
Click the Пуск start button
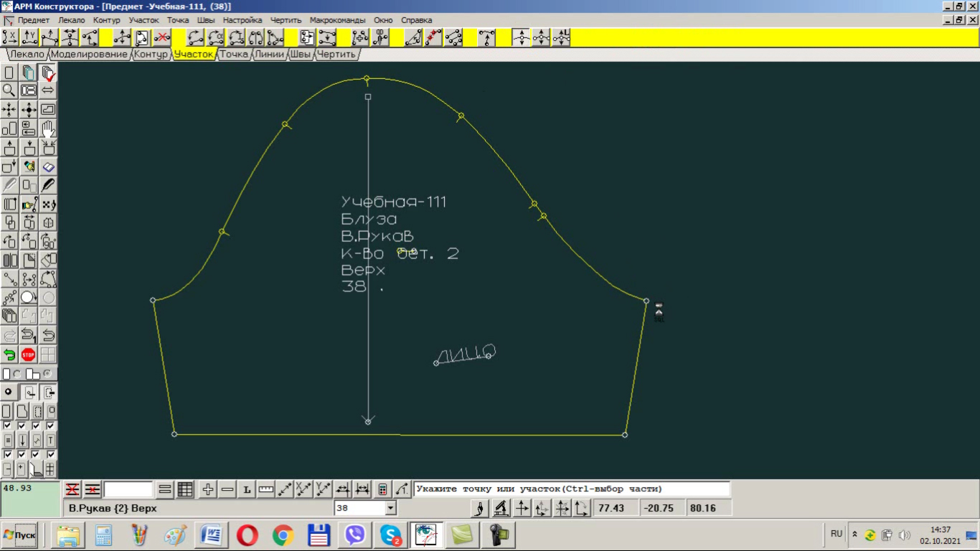(x=20, y=534)
